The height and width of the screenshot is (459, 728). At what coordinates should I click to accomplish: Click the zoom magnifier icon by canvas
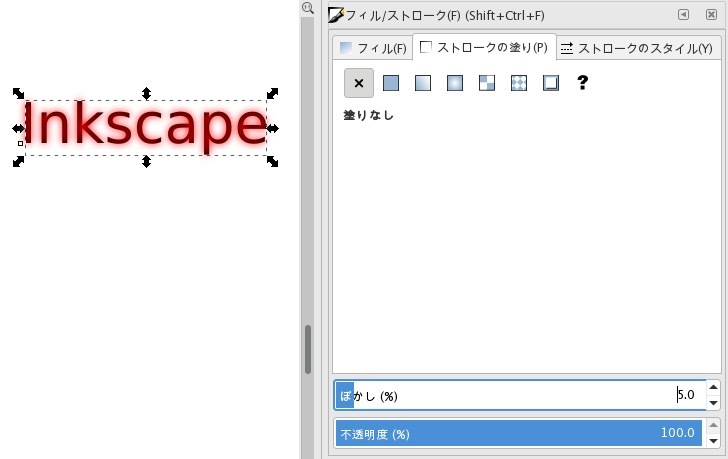tap(307, 8)
